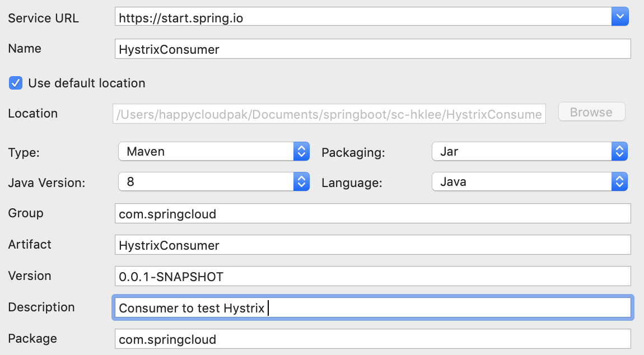The height and width of the screenshot is (355, 644).
Task: Click the Language: label
Action: click(352, 183)
